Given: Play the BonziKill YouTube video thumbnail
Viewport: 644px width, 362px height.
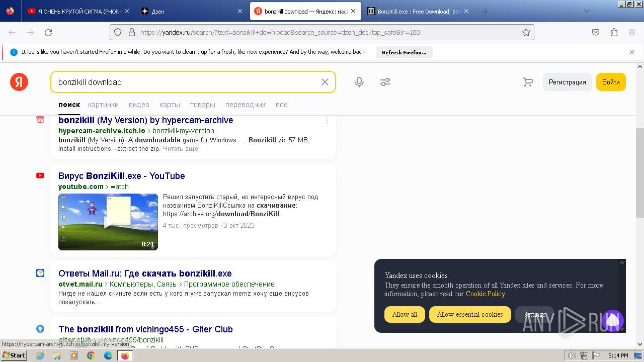Looking at the screenshot, I should click(x=108, y=222).
